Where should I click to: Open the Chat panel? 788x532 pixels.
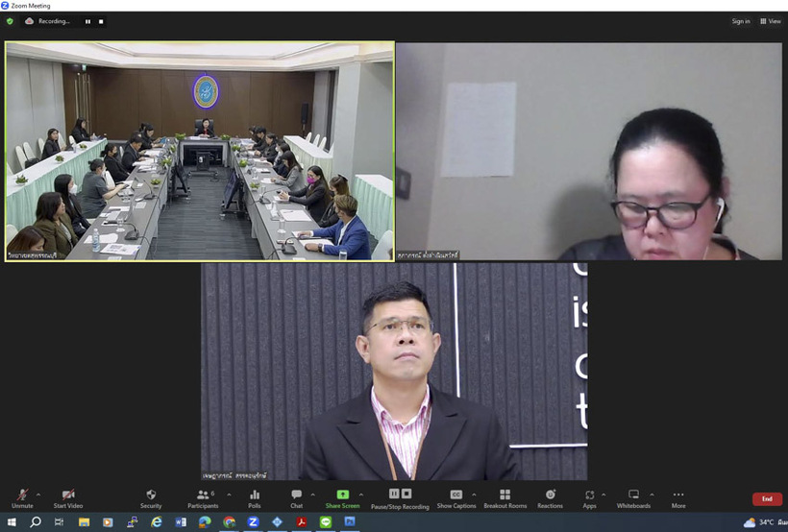point(296,496)
